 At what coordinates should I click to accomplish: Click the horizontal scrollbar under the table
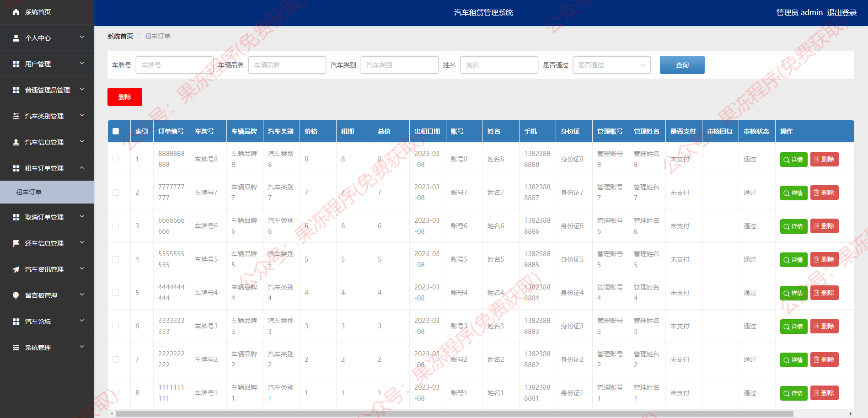454,413
